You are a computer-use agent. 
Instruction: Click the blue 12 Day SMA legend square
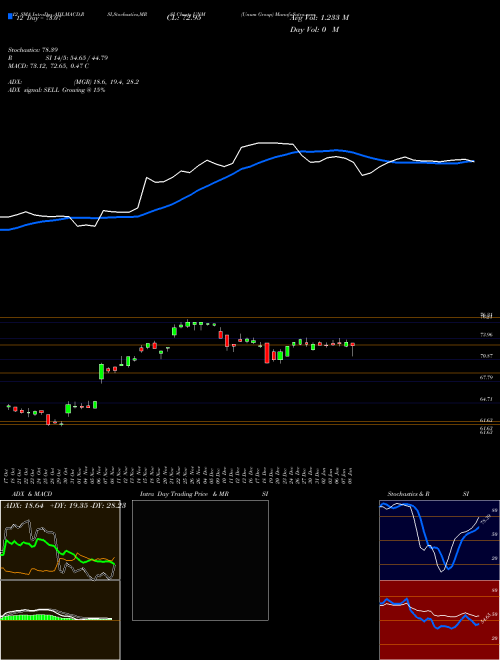click(x=10, y=16)
